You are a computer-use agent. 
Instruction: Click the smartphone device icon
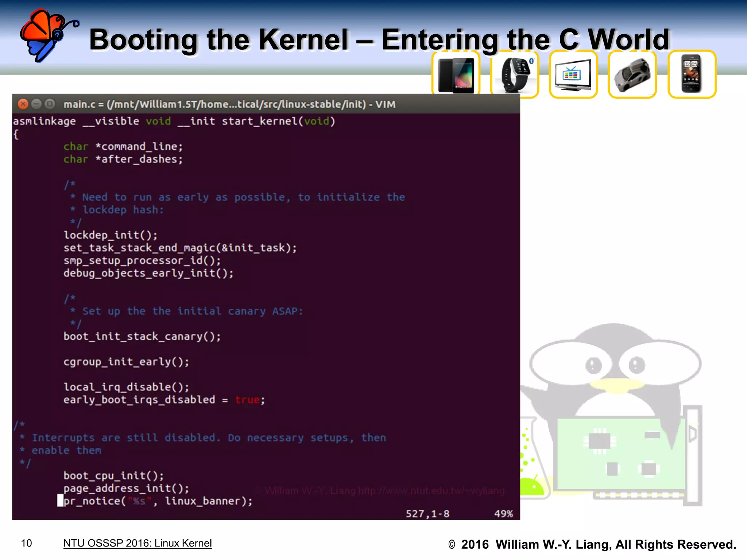point(691,74)
